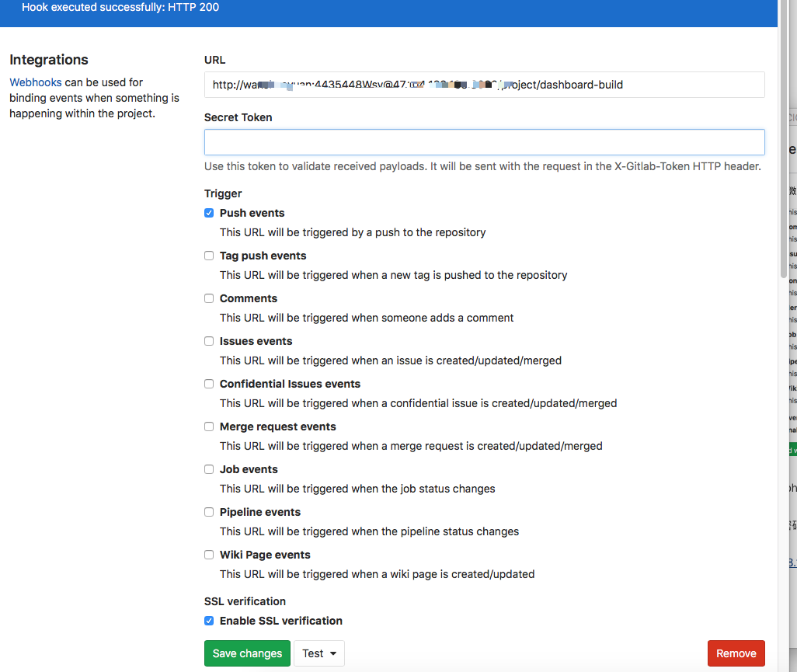
Task: Enable Issues events trigger
Action: coord(209,341)
